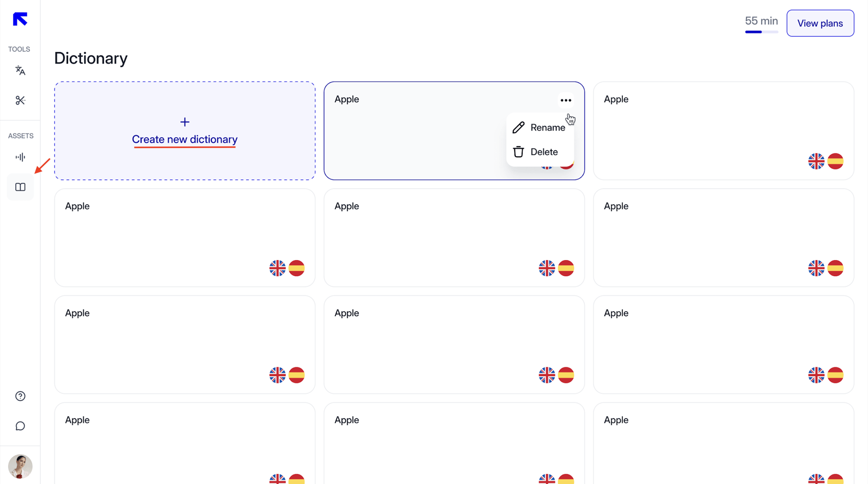Open the chat support bubble
Image resolution: width=868 pixels, height=484 pixels.
[x=20, y=426]
